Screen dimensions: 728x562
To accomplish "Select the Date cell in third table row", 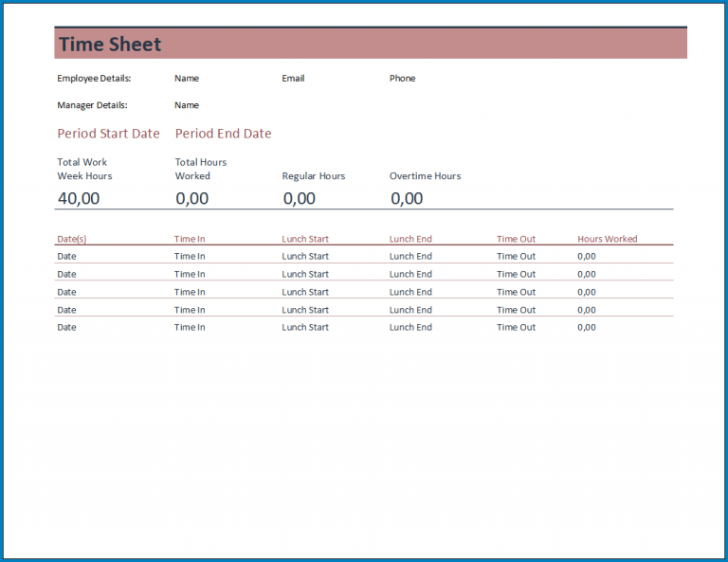I will tap(66, 292).
